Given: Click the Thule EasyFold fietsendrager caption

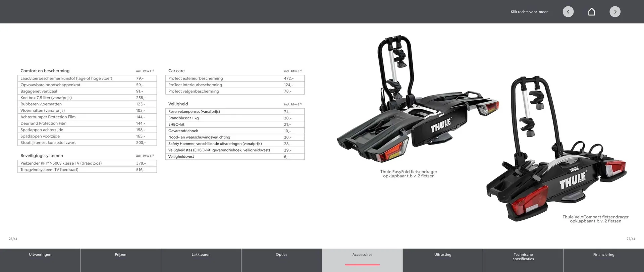Looking at the screenshot, I should [x=409, y=174].
